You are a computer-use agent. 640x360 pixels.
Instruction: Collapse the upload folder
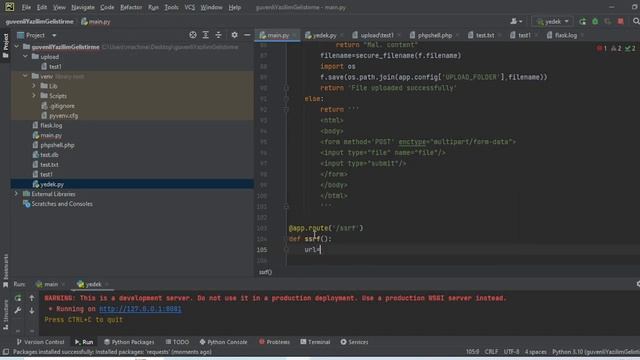tap(25, 57)
